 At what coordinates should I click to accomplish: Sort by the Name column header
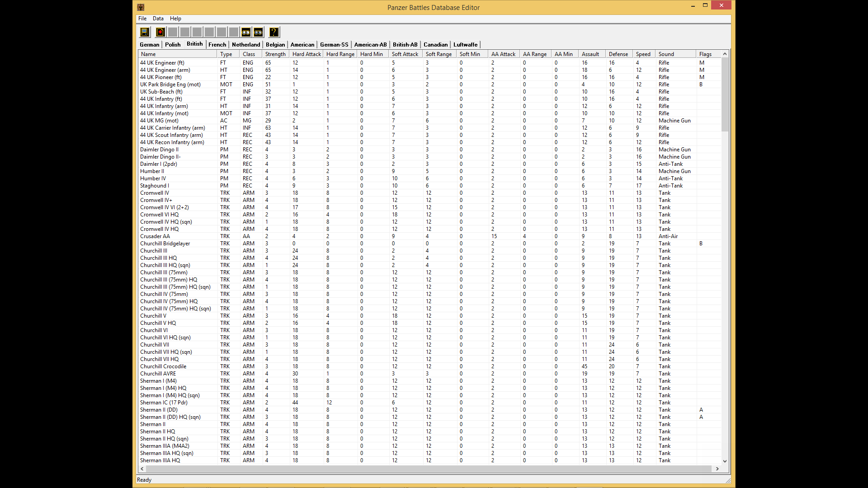click(x=178, y=54)
